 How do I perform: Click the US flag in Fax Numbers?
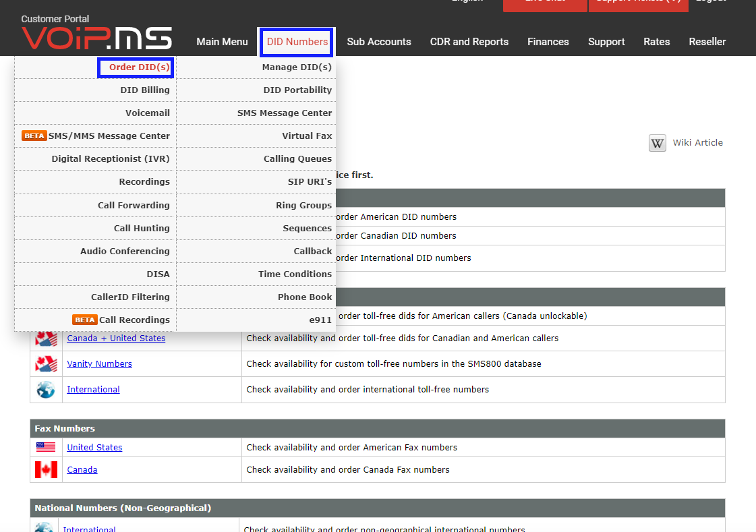46,447
